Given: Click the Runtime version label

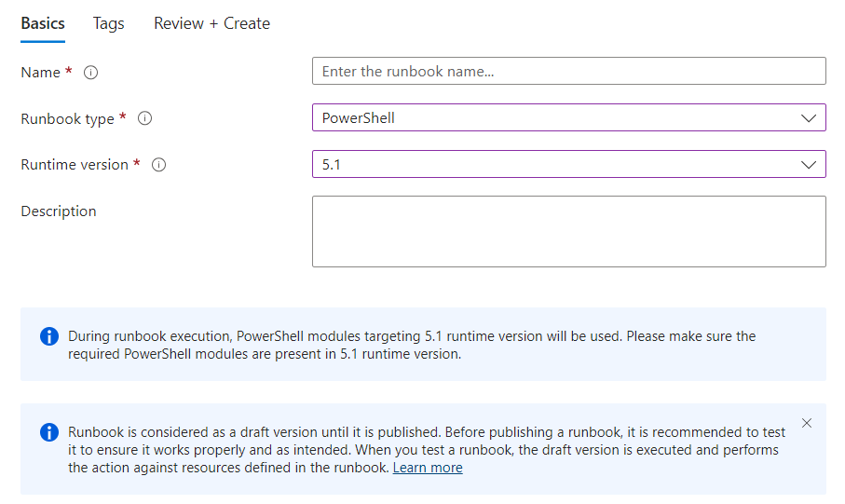Looking at the screenshot, I should pos(75,164).
